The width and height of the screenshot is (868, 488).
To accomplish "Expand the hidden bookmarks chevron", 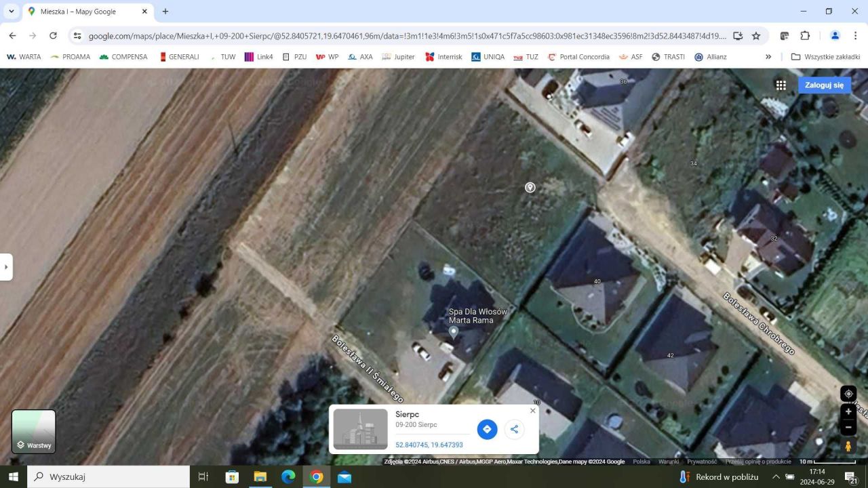I will (x=768, y=57).
